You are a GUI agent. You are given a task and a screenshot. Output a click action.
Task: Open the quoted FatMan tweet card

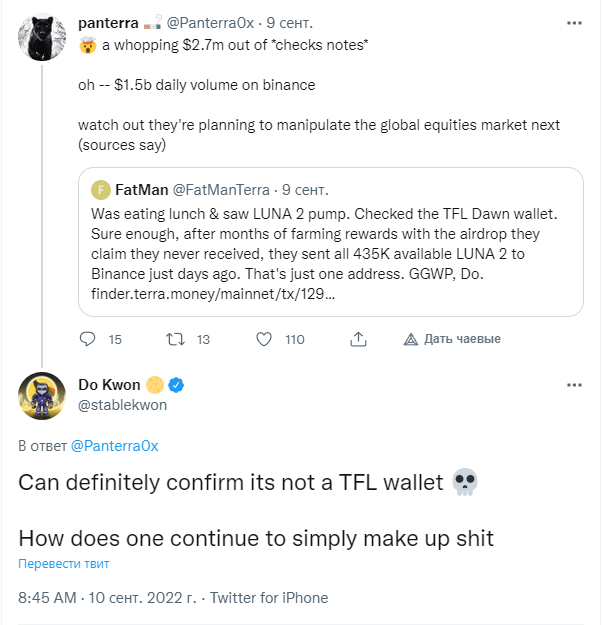(331, 242)
